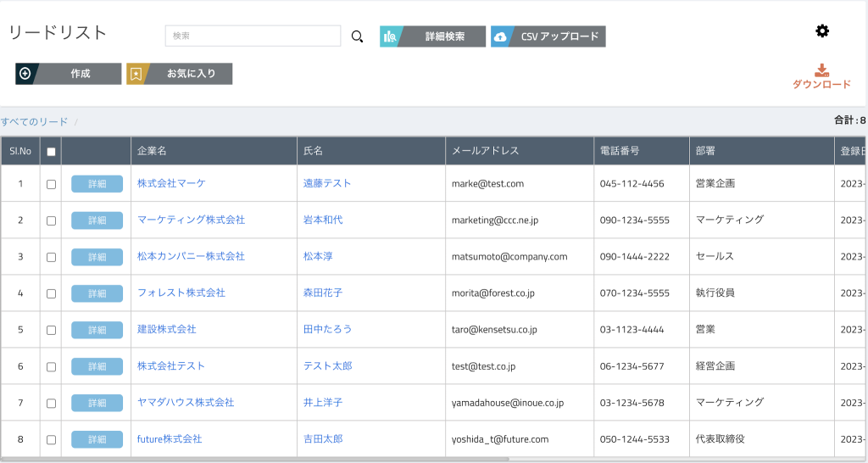Open the すべてのリード breadcrumb link
This screenshot has height=463, width=868.
35,122
